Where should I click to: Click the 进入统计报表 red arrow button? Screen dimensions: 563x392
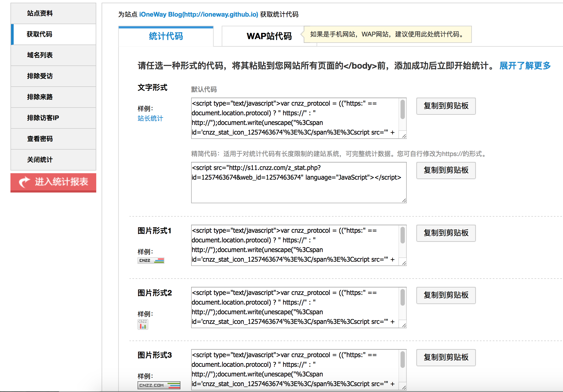tap(53, 182)
